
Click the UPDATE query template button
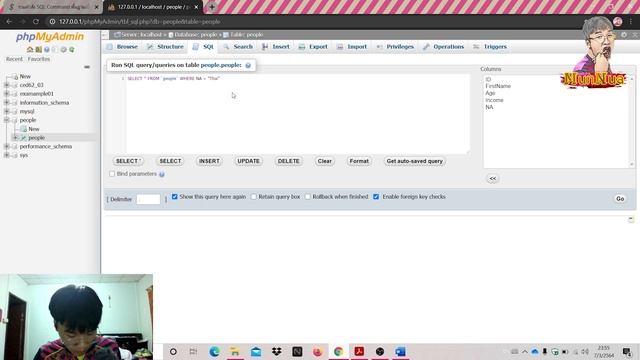tap(249, 161)
